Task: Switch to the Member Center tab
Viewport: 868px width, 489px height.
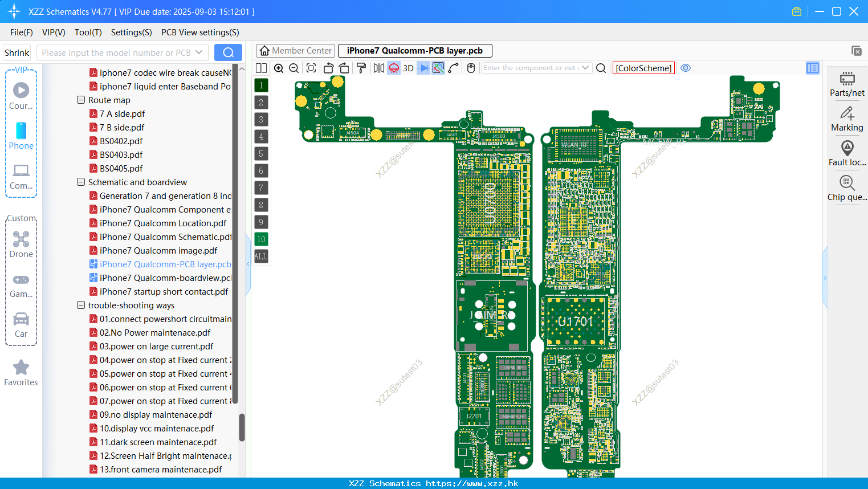Action: pyautogui.click(x=296, y=51)
